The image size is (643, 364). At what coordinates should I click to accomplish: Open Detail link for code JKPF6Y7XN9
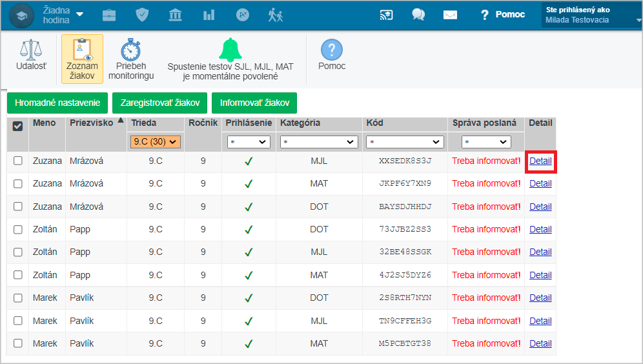tap(540, 184)
